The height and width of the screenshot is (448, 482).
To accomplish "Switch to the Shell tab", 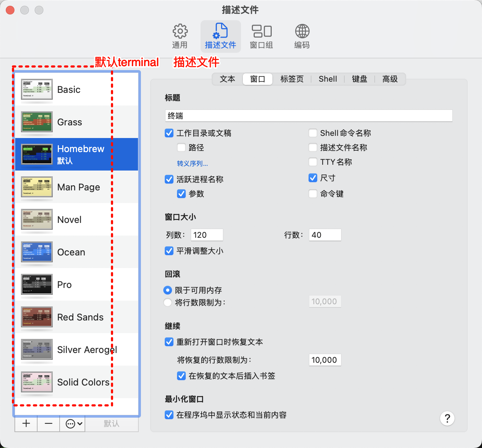I will point(327,79).
